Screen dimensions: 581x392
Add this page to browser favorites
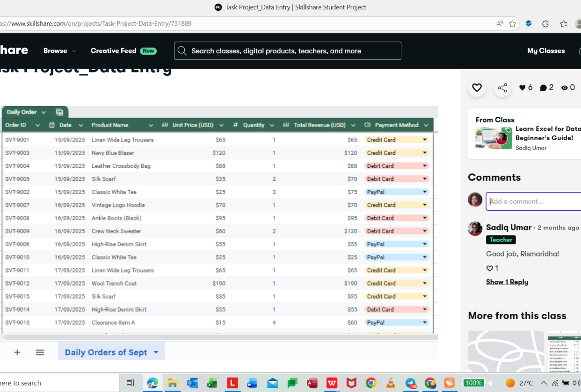[513, 23]
